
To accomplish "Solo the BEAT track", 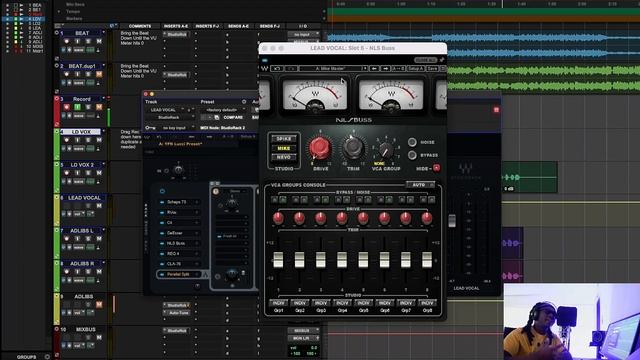I will tap(88, 42).
